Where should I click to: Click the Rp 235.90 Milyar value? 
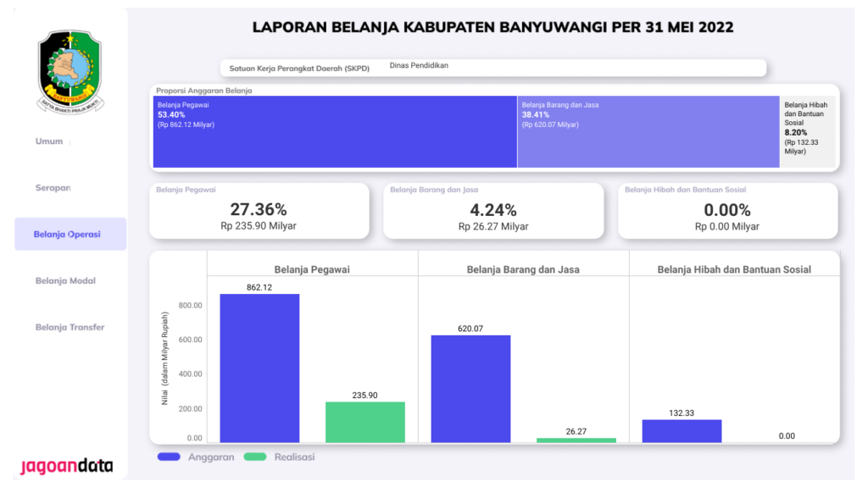coord(259,226)
